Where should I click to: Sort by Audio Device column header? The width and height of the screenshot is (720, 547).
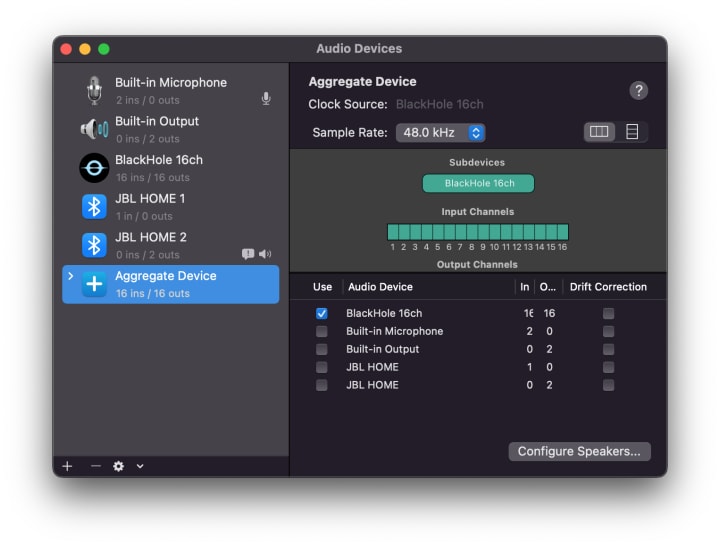pyautogui.click(x=380, y=287)
